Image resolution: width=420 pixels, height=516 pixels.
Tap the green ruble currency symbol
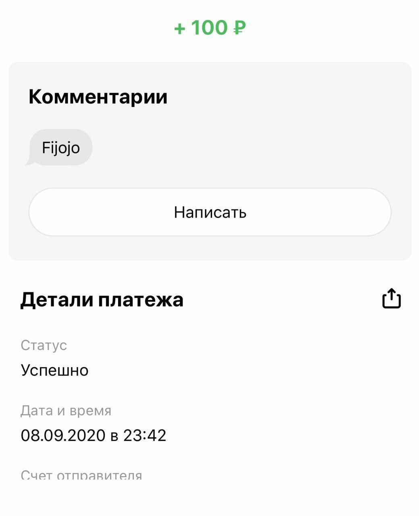coord(239,28)
